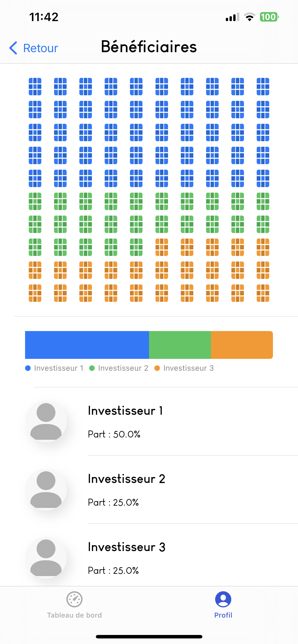298x644 pixels.
Task: Tap the green Investisseur 2 legend dot
Action: pos(92,368)
